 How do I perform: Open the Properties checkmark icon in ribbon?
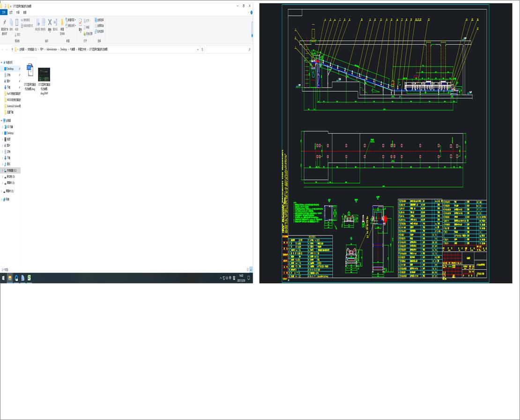[x=80, y=22]
